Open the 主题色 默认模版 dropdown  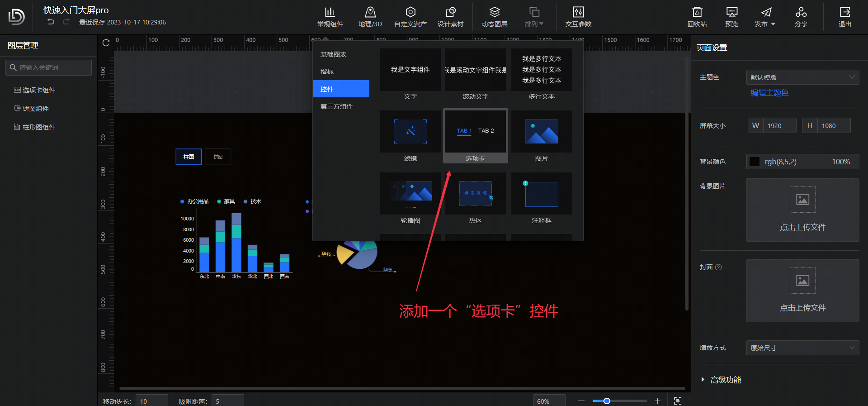click(802, 77)
